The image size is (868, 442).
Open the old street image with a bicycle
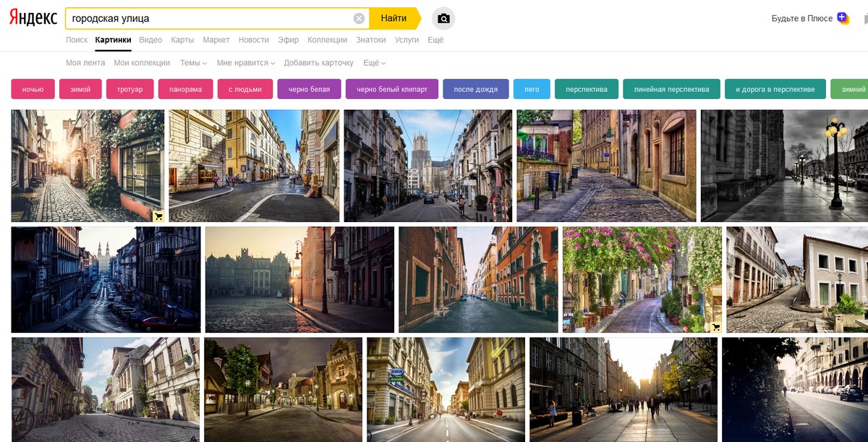pyautogui.click(x=106, y=390)
